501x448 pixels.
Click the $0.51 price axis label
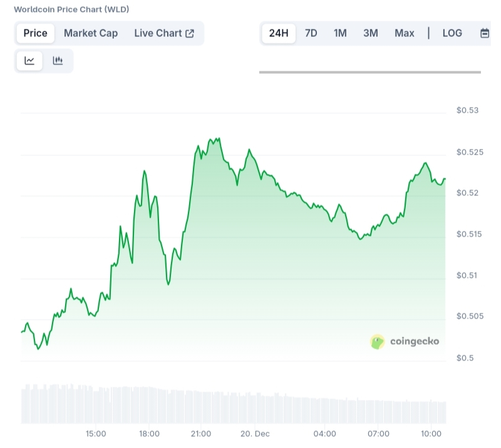point(467,275)
